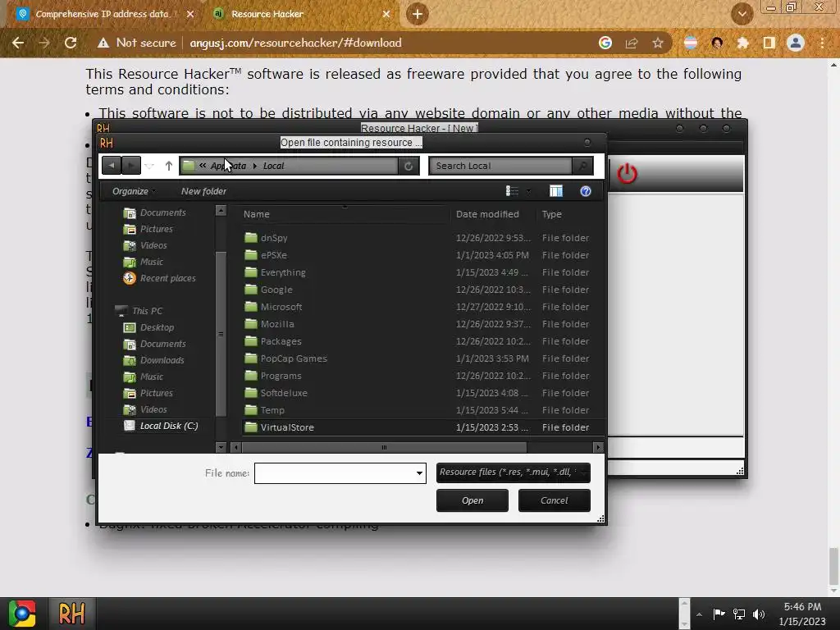Cancel the open file dialog
The image size is (840, 630).
pos(555,500)
